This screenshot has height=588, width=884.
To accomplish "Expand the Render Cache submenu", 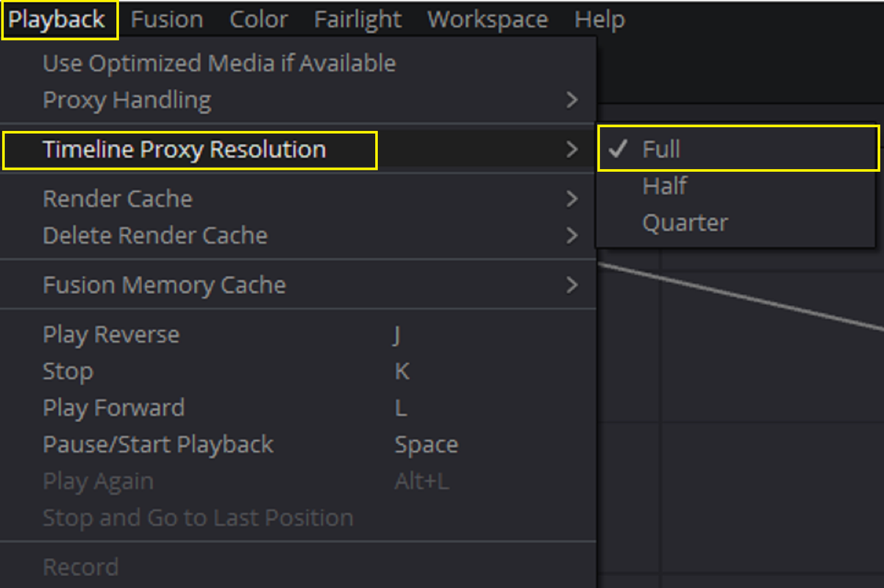I will tap(297, 198).
